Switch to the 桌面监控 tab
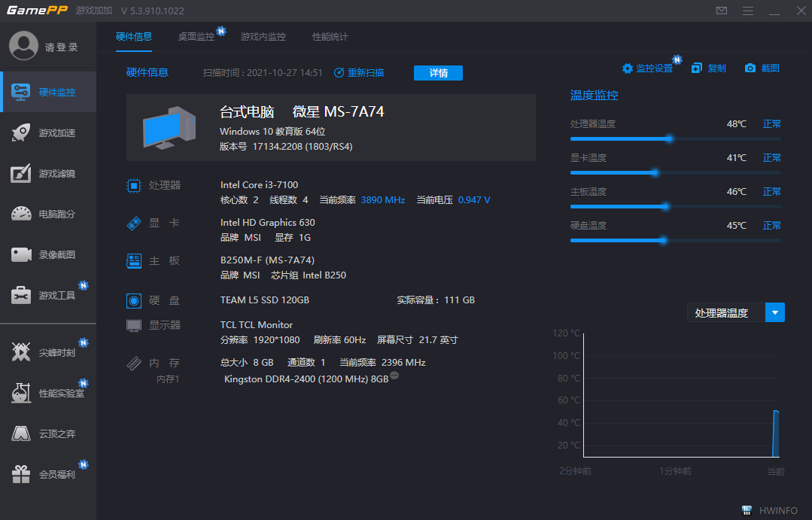The width and height of the screenshot is (812, 520). [196, 37]
